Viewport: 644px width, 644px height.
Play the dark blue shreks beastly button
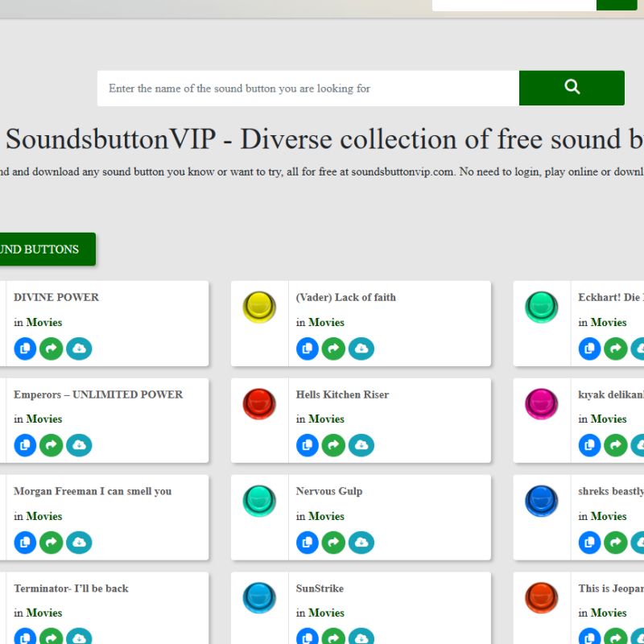coord(541,501)
